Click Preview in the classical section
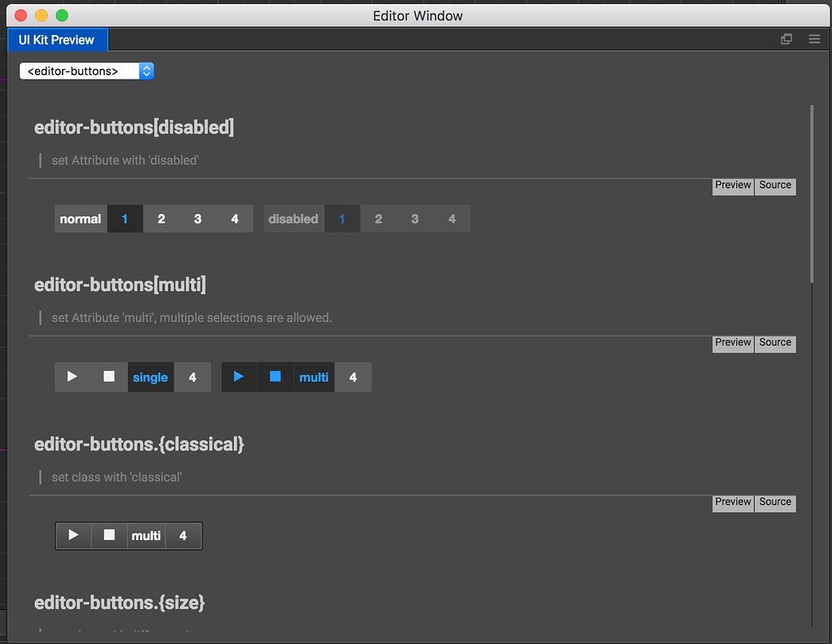The image size is (832, 644). coord(733,503)
